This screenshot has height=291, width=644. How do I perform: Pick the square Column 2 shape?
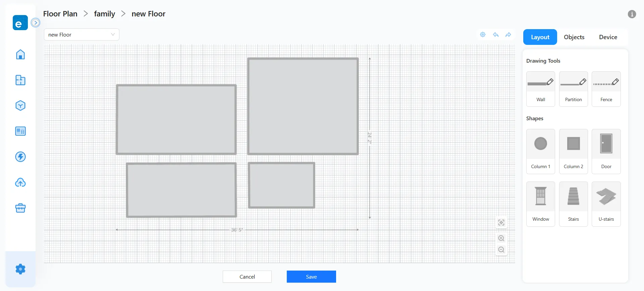[x=573, y=151]
